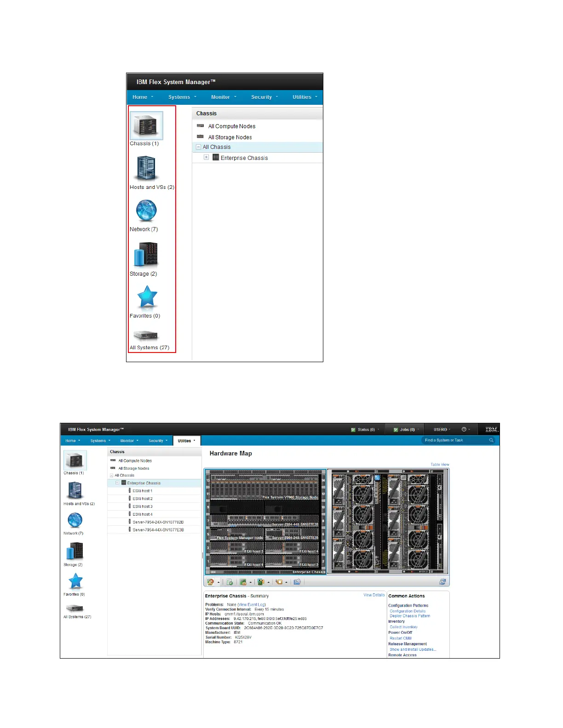Click Configuration Details under Common Actions
This screenshot has height=728, width=563.
(408, 611)
